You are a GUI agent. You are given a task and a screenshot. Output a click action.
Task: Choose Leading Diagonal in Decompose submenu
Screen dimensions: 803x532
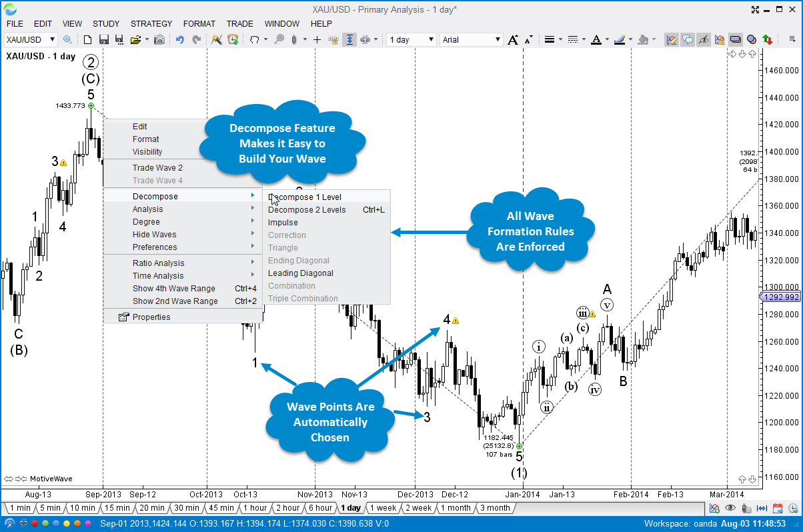click(327, 273)
